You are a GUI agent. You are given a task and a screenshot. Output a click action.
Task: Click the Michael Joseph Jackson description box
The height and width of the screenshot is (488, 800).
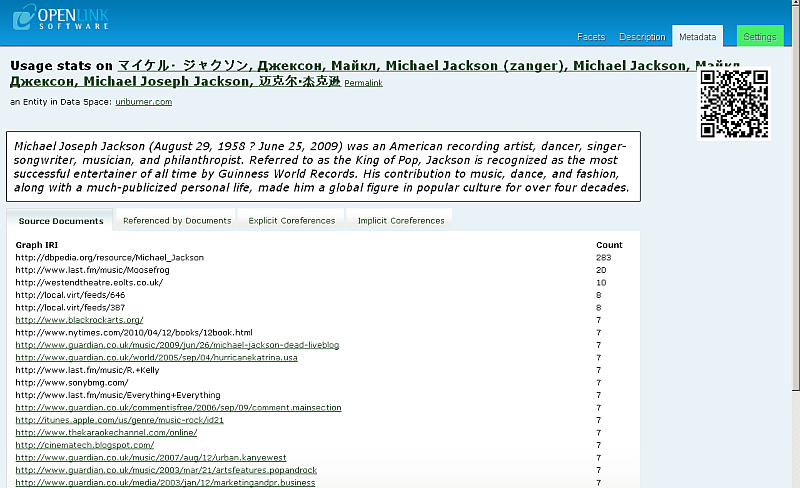click(323, 166)
